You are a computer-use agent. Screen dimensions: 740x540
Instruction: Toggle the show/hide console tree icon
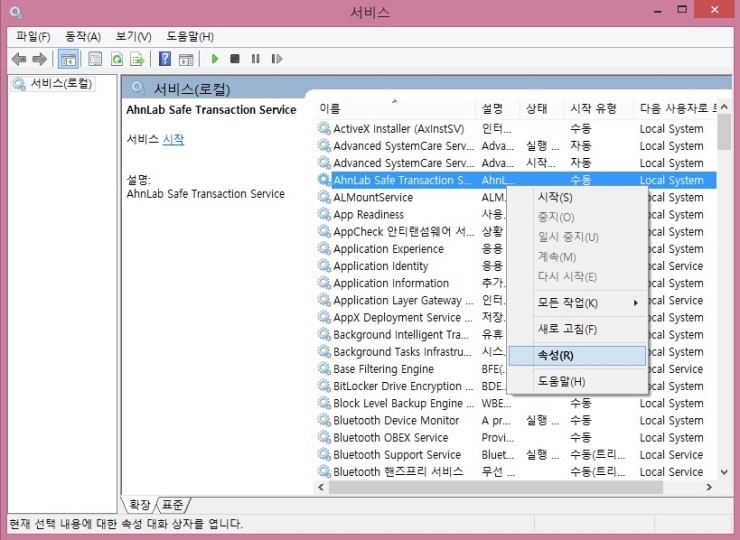click(x=68, y=59)
